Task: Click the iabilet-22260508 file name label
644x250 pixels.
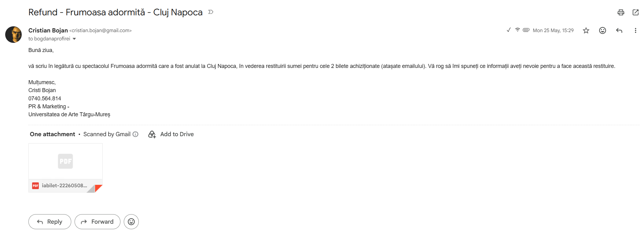Action: click(64, 185)
